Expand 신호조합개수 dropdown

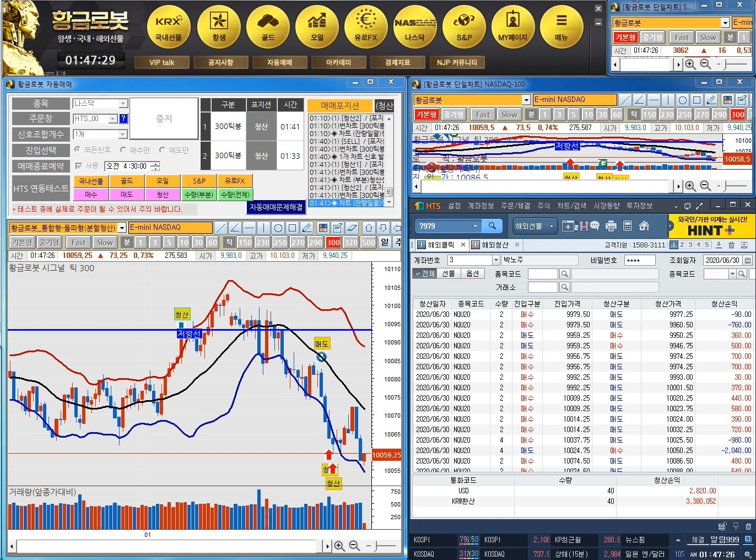point(123,134)
